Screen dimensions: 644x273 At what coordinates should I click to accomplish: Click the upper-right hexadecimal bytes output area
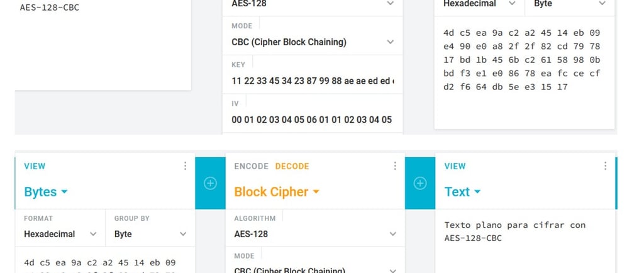click(x=523, y=60)
